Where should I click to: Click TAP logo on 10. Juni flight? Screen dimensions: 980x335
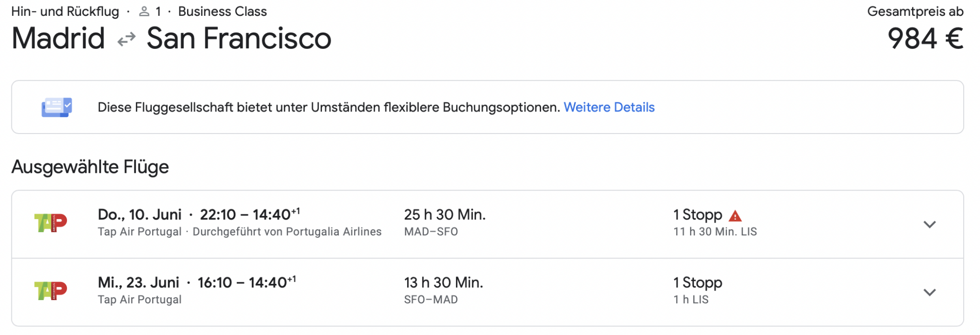(x=51, y=223)
